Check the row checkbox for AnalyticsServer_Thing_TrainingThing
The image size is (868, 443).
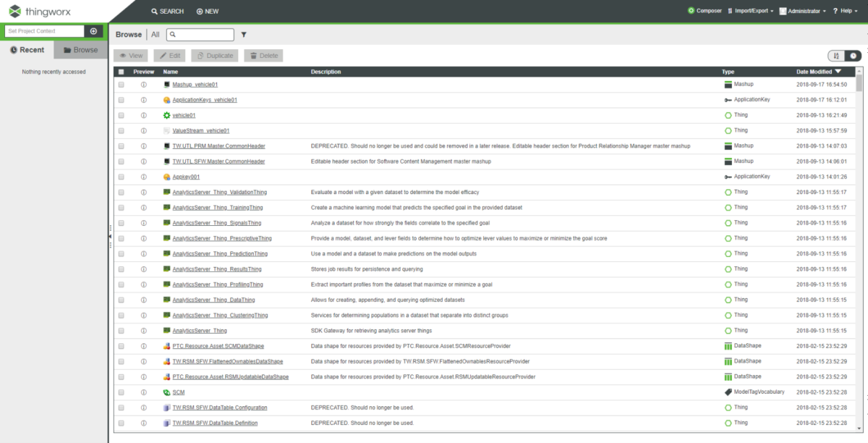[120, 207]
